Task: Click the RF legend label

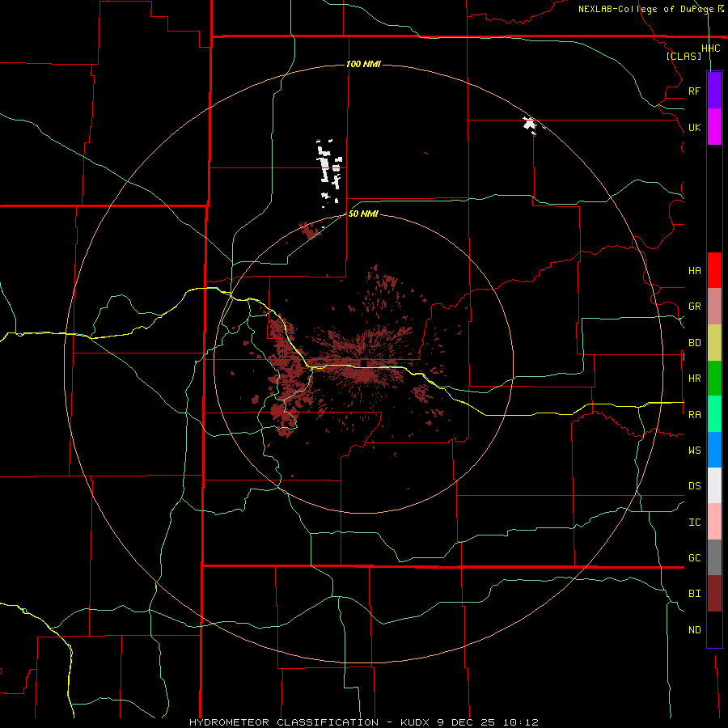Action: pyautogui.click(x=694, y=91)
